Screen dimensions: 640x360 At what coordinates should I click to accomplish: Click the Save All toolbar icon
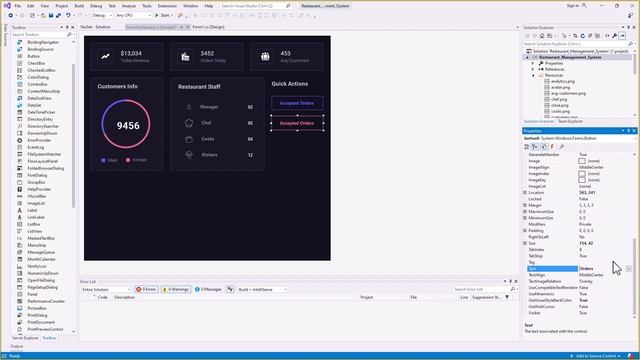point(58,16)
